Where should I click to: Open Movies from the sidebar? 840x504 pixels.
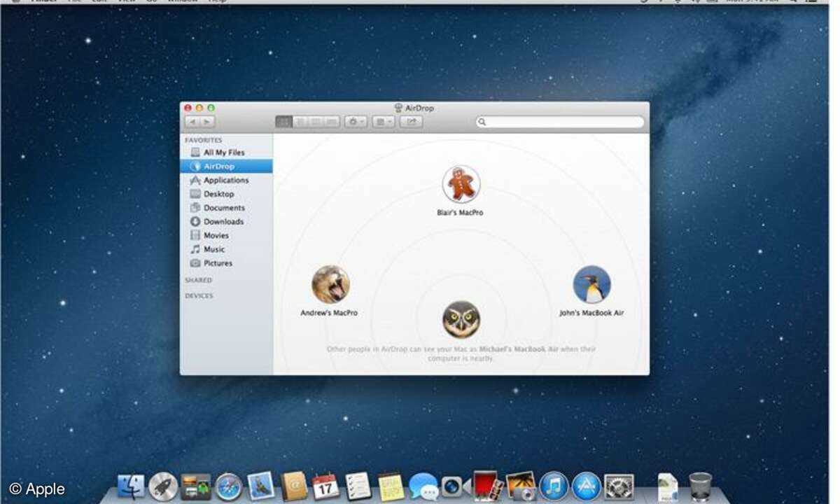pyautogui.click(x=225, y=235)
